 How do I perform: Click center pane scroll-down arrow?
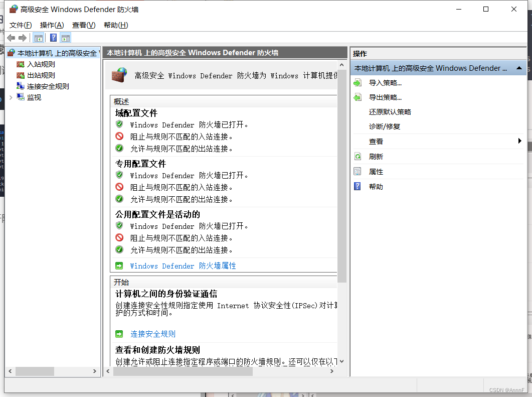point(341,361)
